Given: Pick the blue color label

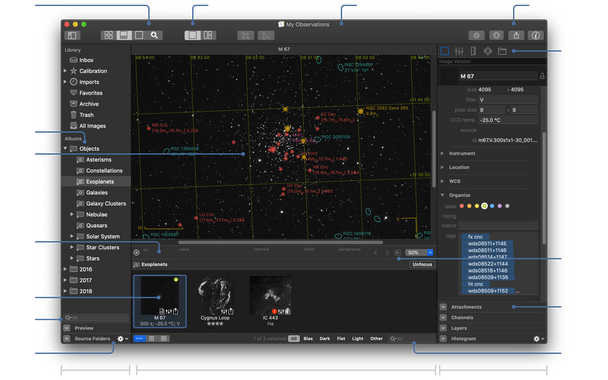Looking at the screenshot, I should point(492,206).
